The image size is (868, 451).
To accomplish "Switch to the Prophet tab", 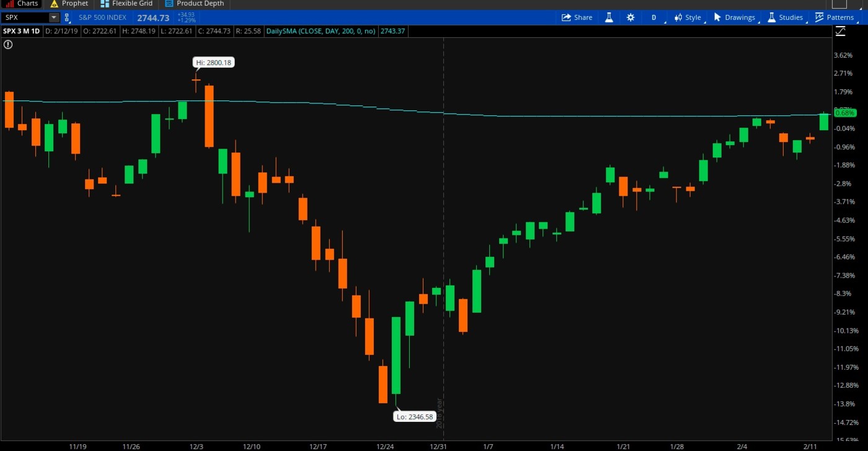I will [x=69, y=4].
